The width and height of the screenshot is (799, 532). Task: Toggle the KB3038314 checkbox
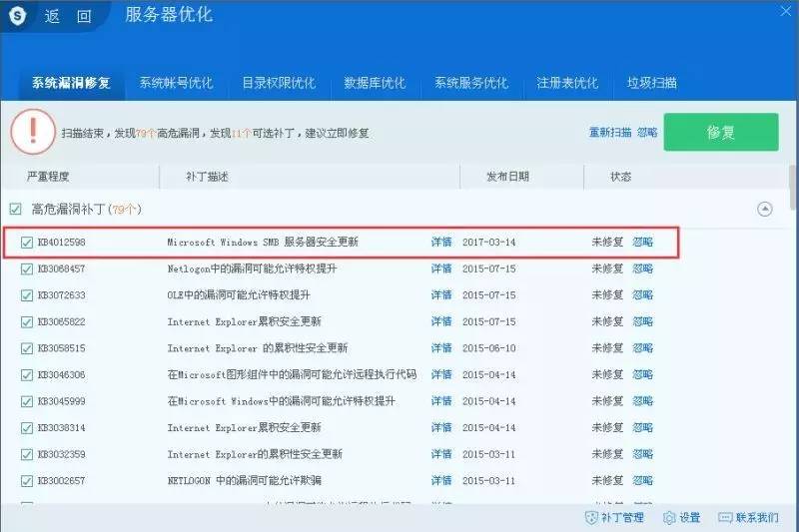(x=27, y=427)
